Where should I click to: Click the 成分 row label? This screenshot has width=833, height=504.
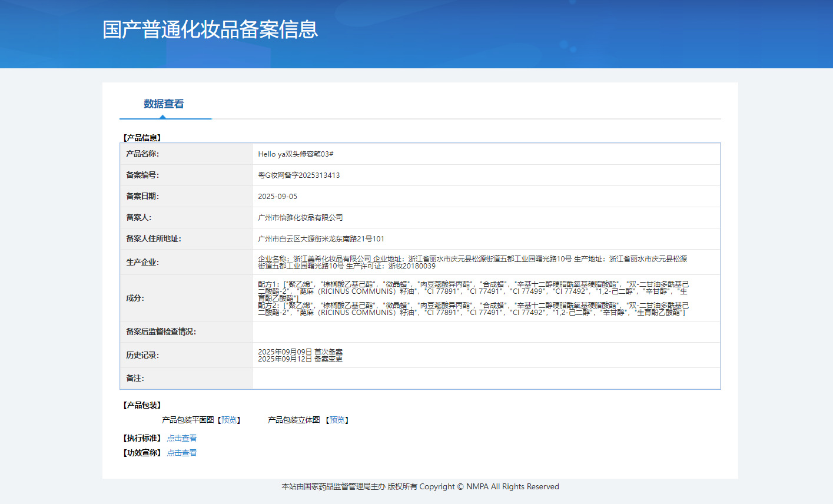(135, 298)
